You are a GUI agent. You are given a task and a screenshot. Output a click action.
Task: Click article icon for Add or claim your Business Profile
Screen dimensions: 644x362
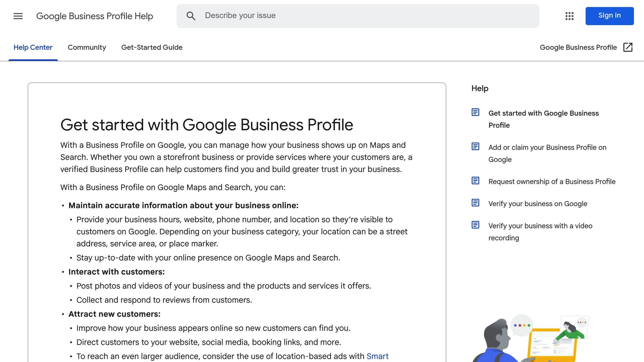[x=475, y=146]
